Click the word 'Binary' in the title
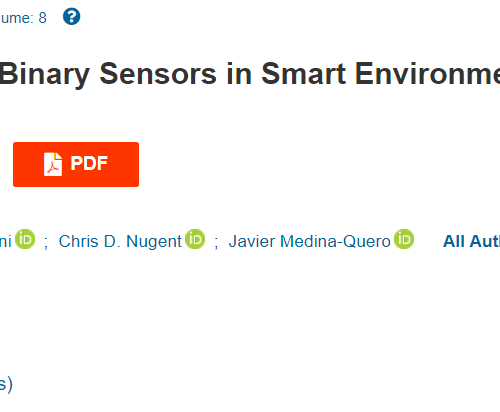Image resolution: width=500 pixels, height=412 pixels. [x=44, y=75]
